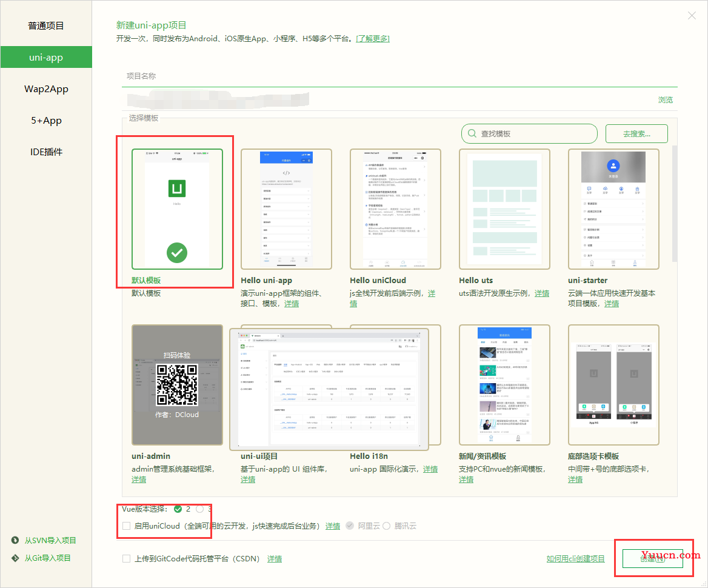Open 详情 link under 新闻/资讯模板
This screenshot has height=588, width=708.
(466, 479)
